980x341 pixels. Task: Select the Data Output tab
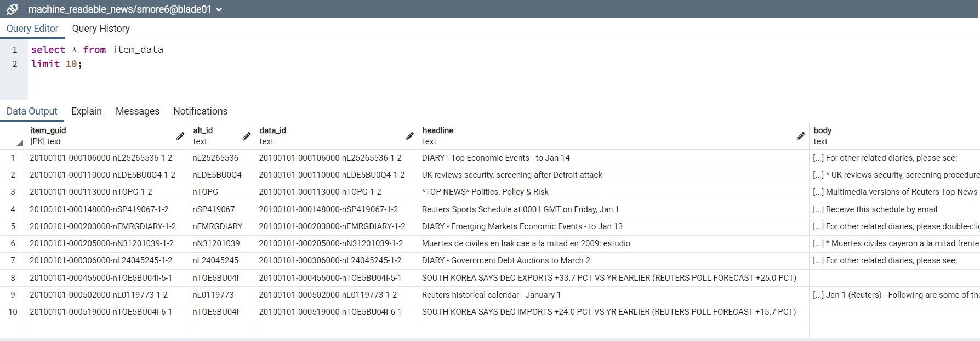pyautogui.click(x=32, y=111)
